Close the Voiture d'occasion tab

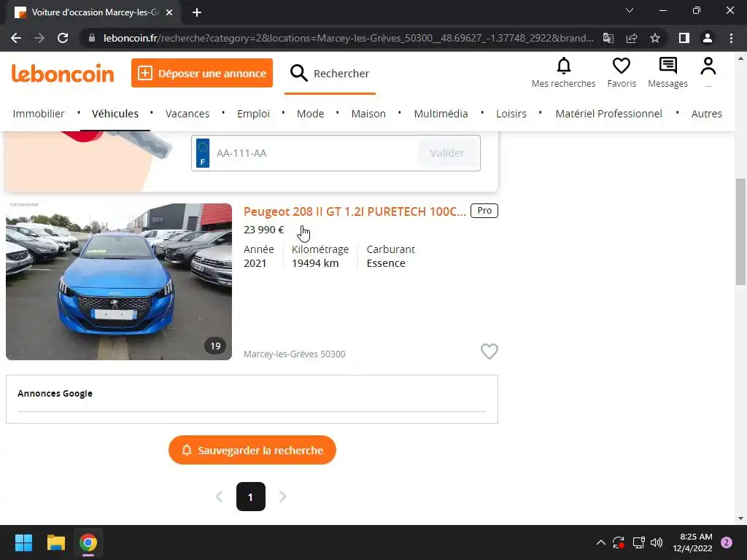169,12
